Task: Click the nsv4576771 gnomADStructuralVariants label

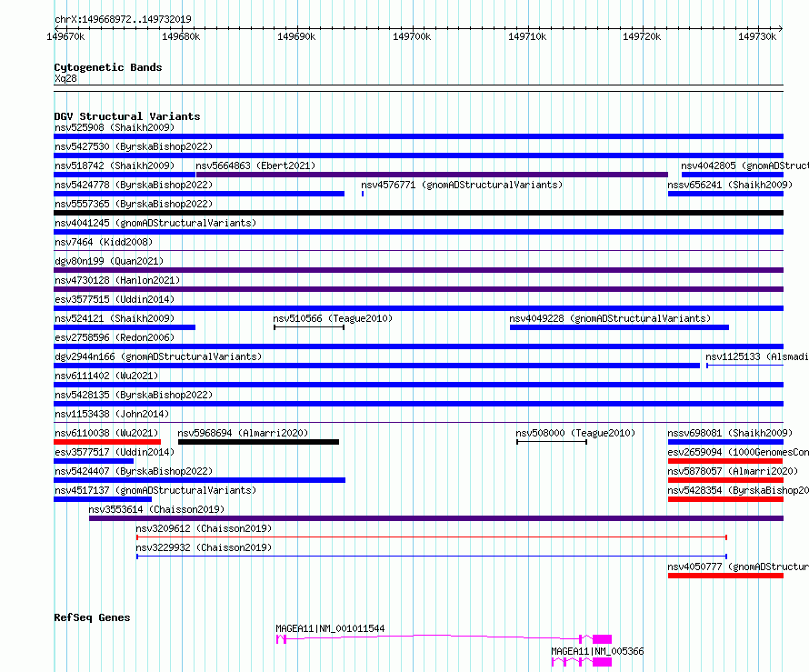Action: click(x=462, y=185)
